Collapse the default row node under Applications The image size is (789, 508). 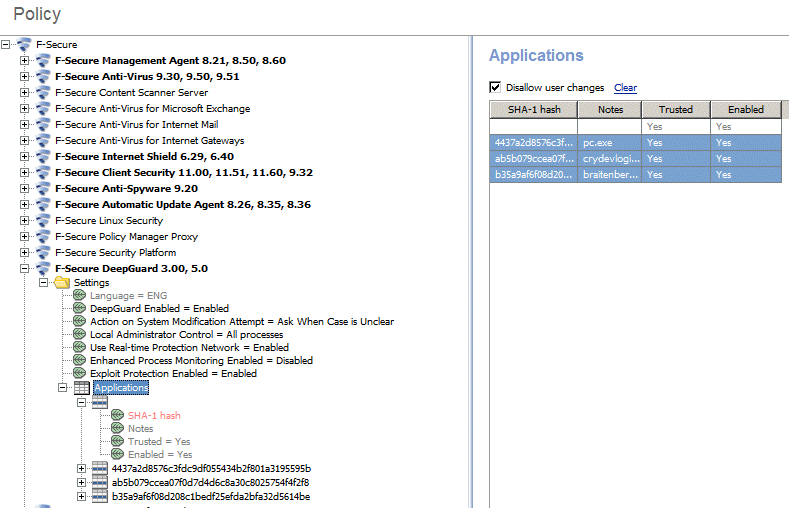tap(81, 403)
